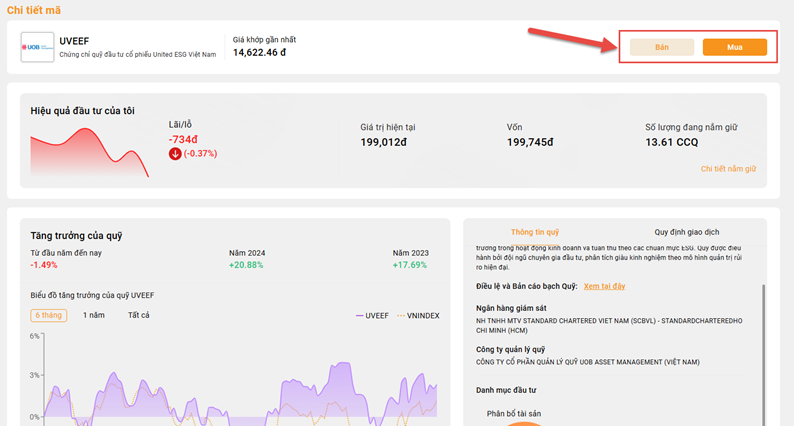Image resolution: width=794 pixels, height=426 pixels.
Task: Click the Công ty quản lý quỹ heading
Action: click(x=510, y=350)
